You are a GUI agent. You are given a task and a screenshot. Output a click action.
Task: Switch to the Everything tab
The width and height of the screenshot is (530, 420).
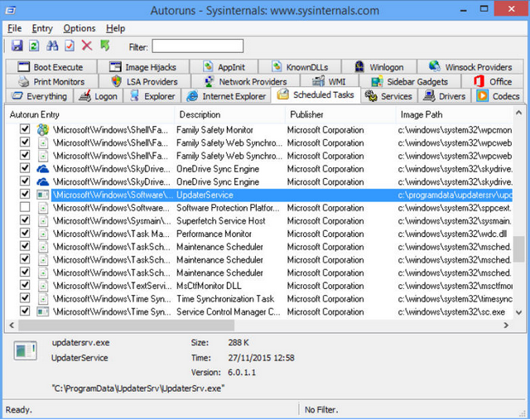point(39,96)
